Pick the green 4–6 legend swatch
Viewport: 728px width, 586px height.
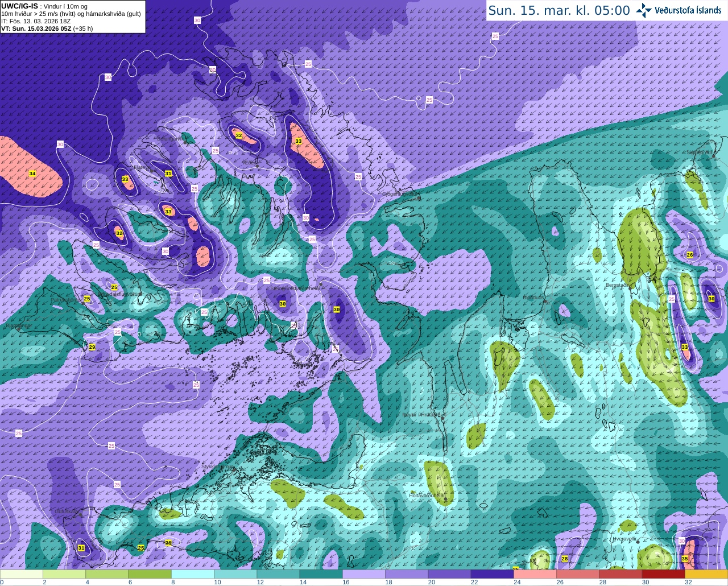107,574
